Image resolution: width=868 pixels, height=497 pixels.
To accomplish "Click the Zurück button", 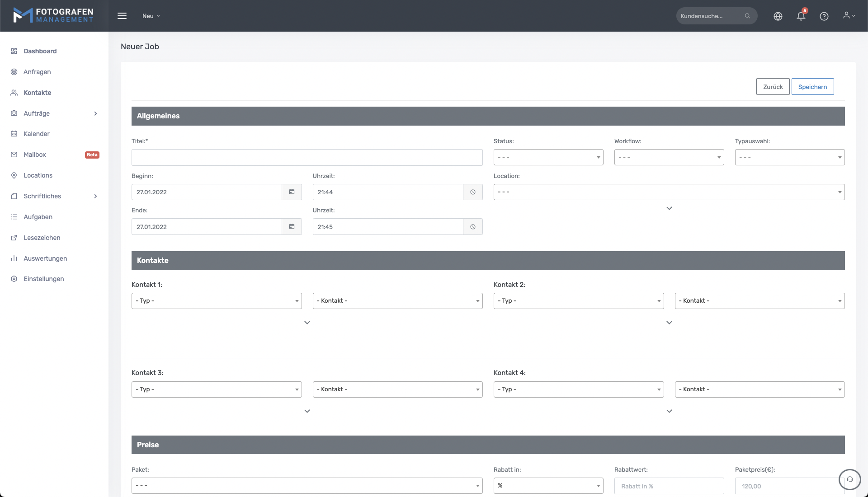I will (x=773, y=87).
